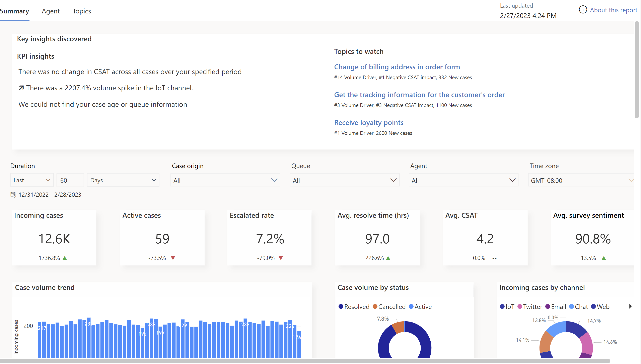The image size is (641, 364).
Task: Open topic Change of billing address in order form
Action: coord(397,67)
